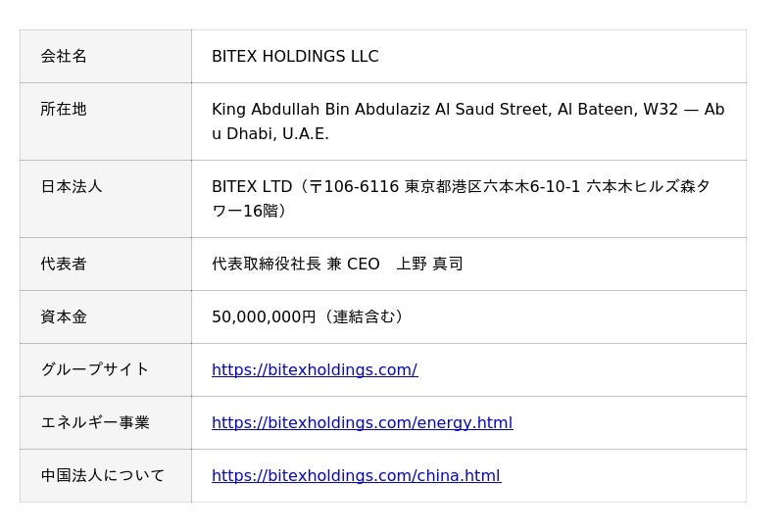This screenshot has height=532, width=784.
Task: Click the 会社名 header cell
Action: tap(106, 56)
